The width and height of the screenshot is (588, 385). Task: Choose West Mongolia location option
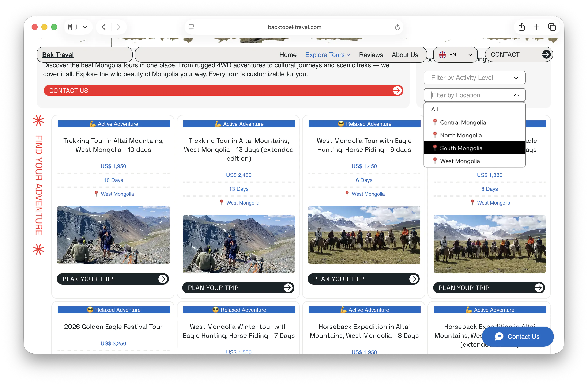coord(474,161)
